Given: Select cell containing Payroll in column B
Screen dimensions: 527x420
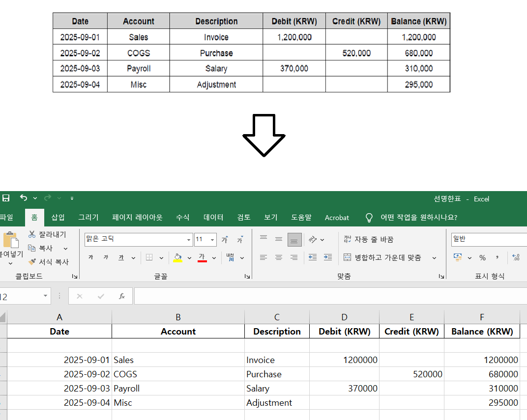Looking at the screenshot, I should tap(178, 388).
